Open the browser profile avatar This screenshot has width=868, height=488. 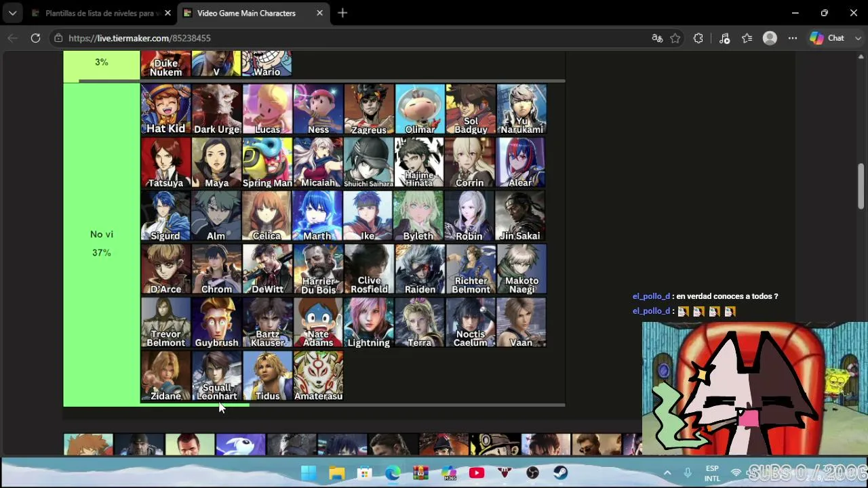[770, 38]
